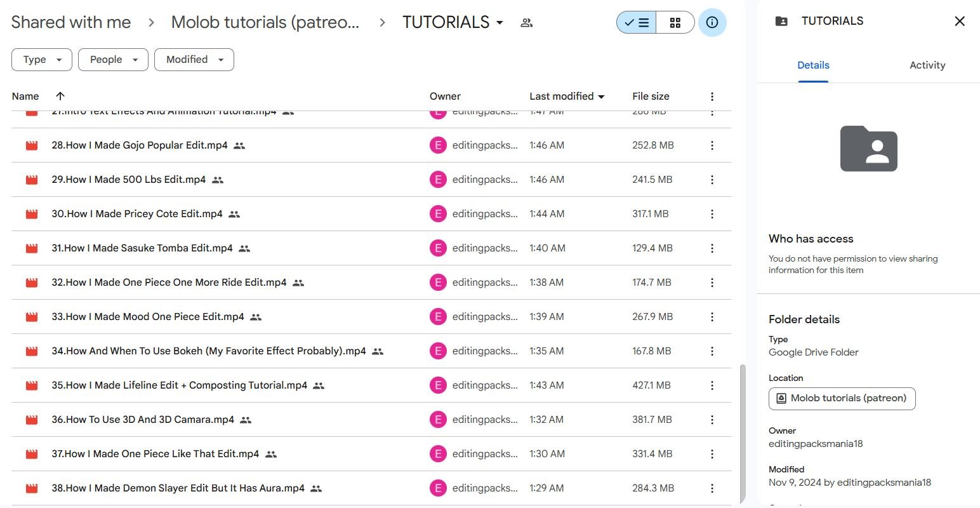Open the Last modified sort dropdown
This screenshot has height=508, width=980.
[567, 97]
